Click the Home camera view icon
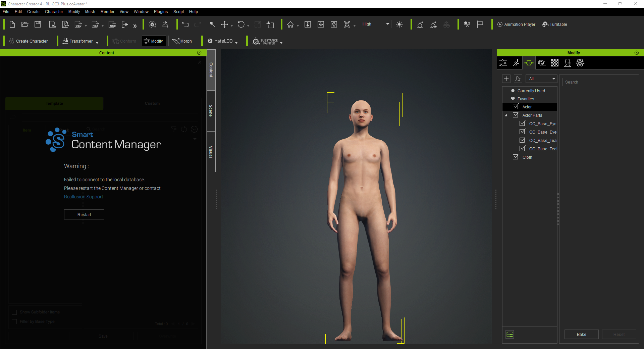Viewport: 644px width, 349px height. pyautogui.click(x=290, y=24)
